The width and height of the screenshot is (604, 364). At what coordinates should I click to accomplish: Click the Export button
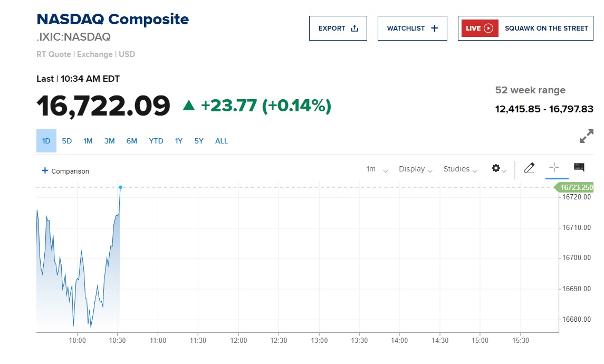[338, 28]
